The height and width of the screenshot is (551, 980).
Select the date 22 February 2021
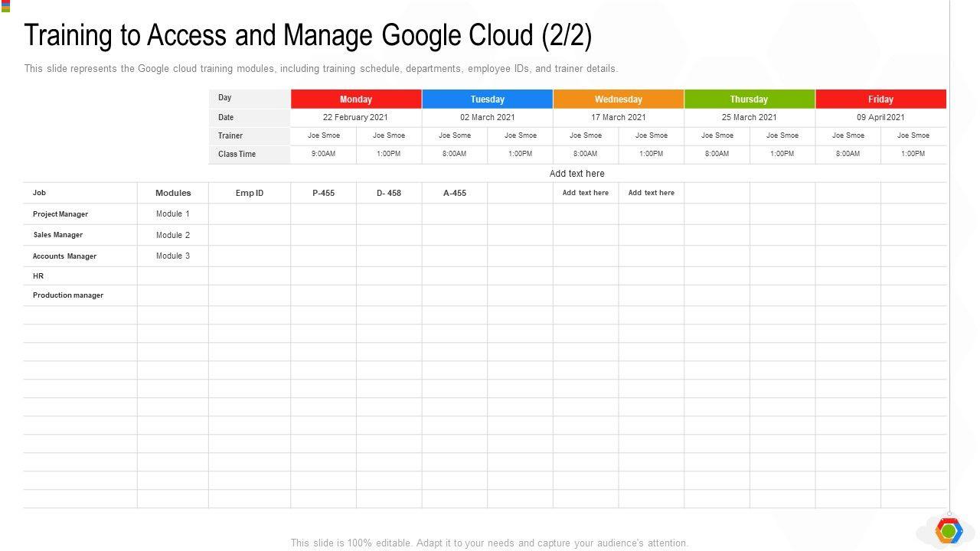point(355,118)
